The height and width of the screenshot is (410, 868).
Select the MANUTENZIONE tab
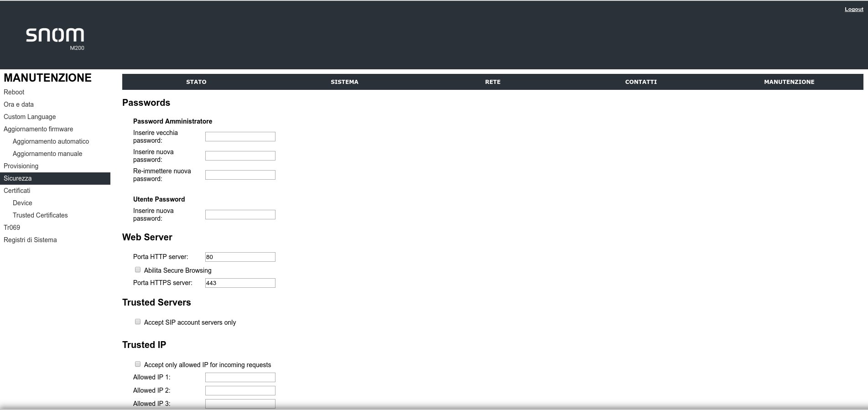tap(789, 82)
